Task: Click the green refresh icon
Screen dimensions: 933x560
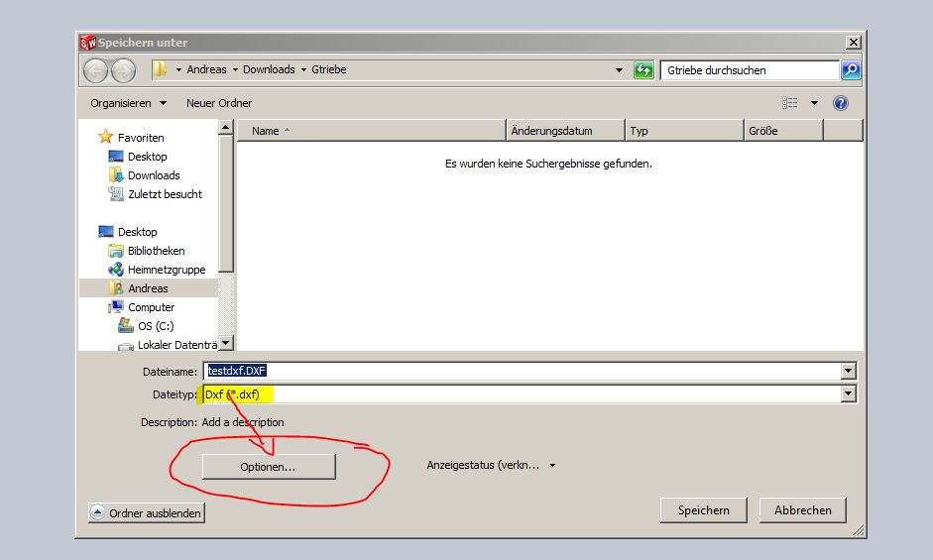Action: tap(643, 70)
